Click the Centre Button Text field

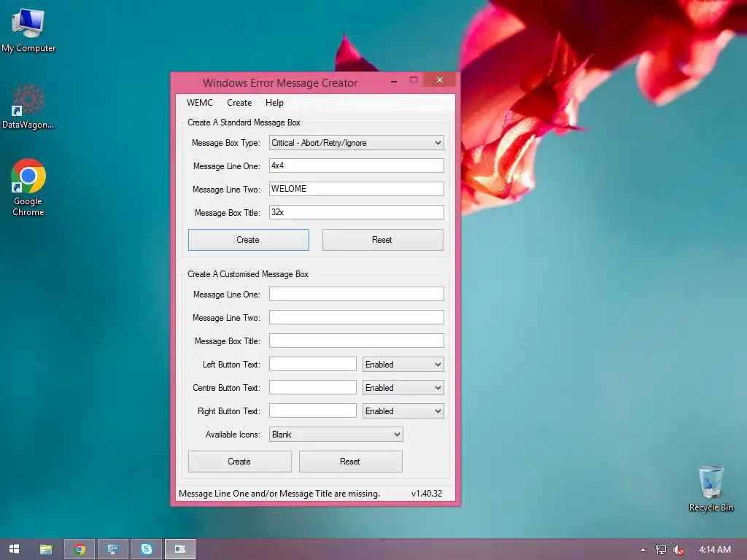coord(312,387)
